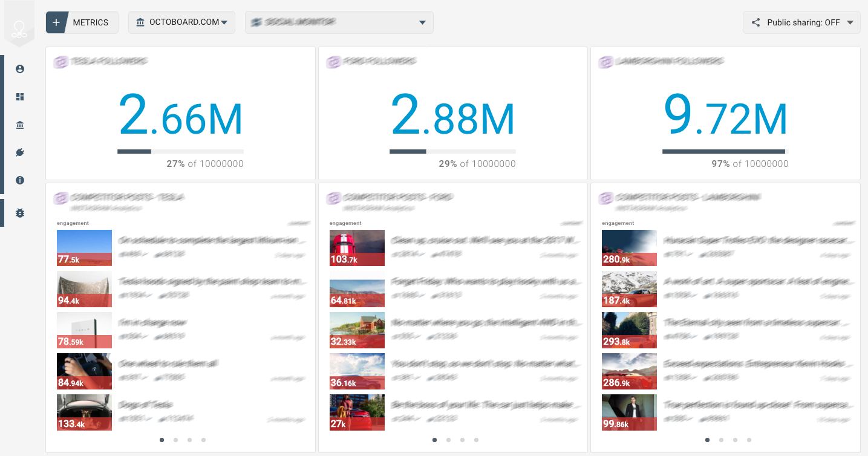The height and width of the screenshot is (456, 868).
Task: Click header icon of posts widget with 77.5k
Action: coord(60,198)
